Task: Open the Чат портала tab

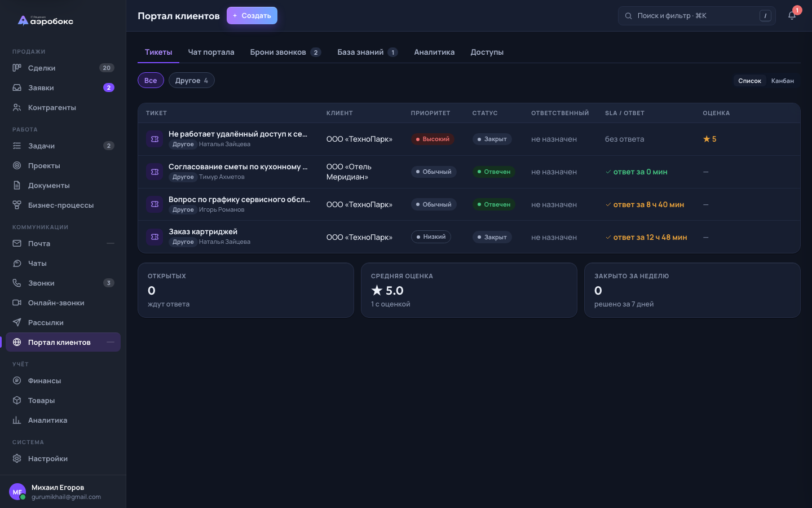Action: 211,52
